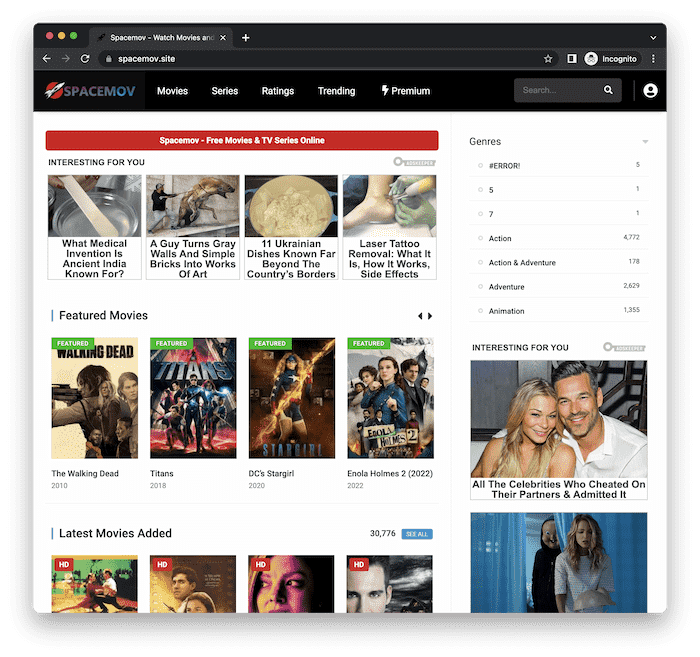
Task: Click the Titans title link
Action: pos(162,474)
